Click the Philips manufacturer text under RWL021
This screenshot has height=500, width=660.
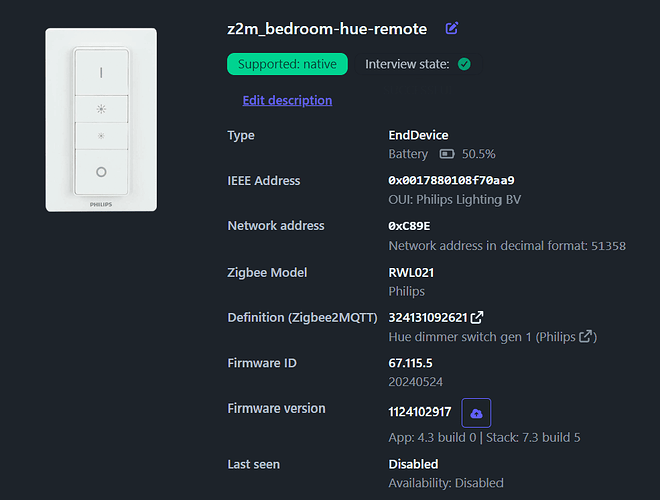[x=407, y=291]
